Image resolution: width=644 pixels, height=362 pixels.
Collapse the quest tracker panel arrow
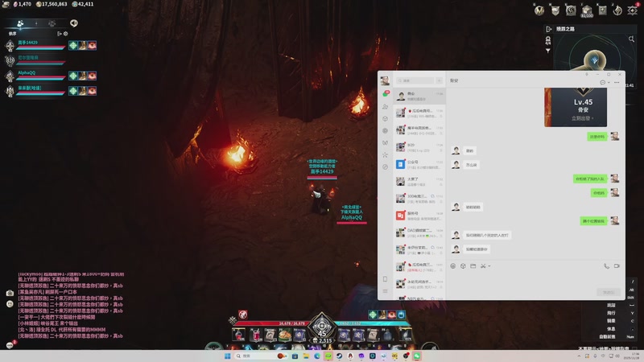click(x=548, y=29)
